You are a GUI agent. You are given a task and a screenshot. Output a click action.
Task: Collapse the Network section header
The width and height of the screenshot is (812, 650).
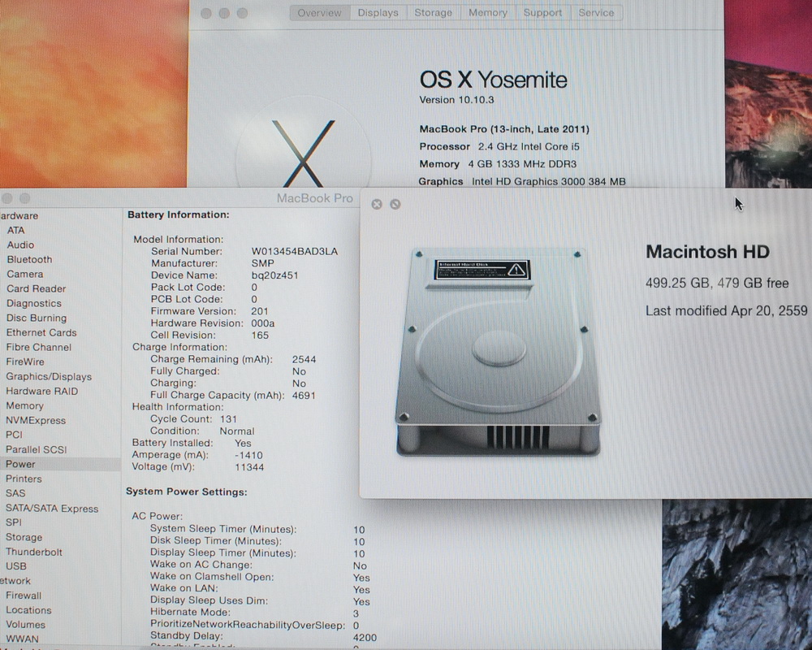pyautogui.click(x=15, y=581)
